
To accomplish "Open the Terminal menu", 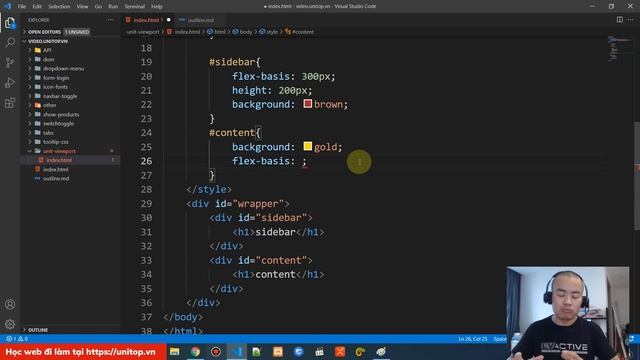I will point(135,7).
